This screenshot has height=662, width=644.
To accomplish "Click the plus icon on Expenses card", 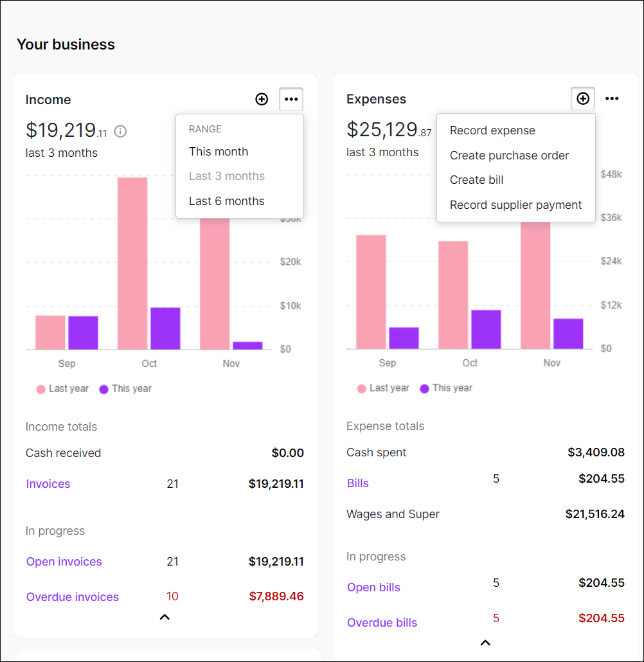I will point(583,98).
